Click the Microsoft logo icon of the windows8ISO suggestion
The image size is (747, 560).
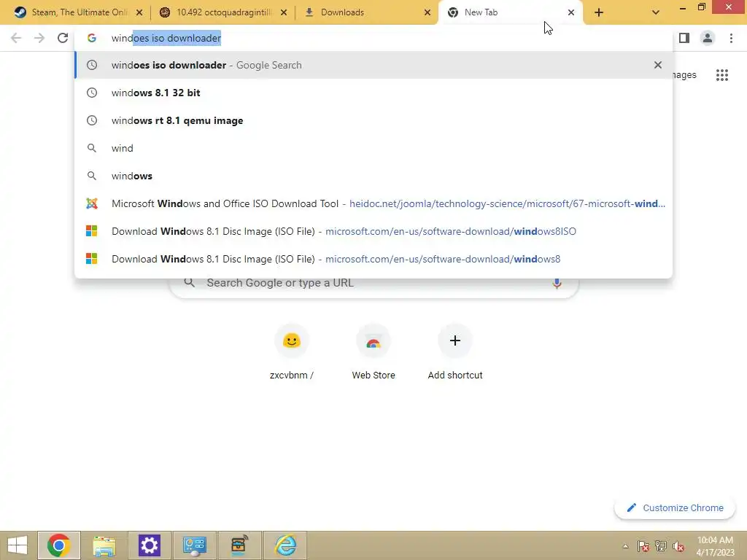pos(91,231)
